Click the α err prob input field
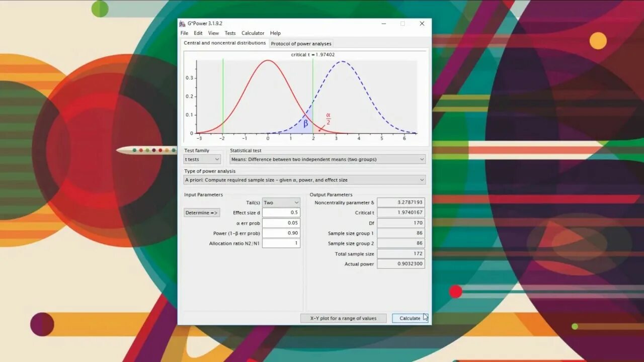Screen dimensions: 644x362 [x=281, y=223]
